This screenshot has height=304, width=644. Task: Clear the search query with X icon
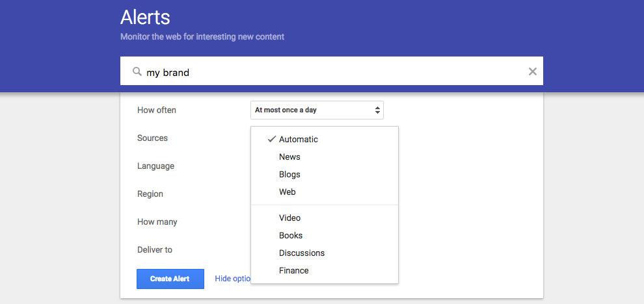[x=532, y=71]
